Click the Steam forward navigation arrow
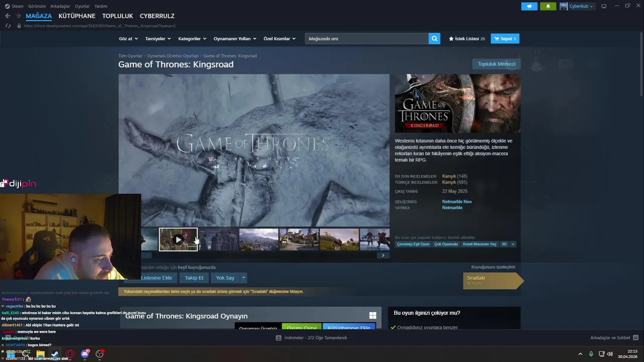644x362 pixels. click(x=18, y=16)
